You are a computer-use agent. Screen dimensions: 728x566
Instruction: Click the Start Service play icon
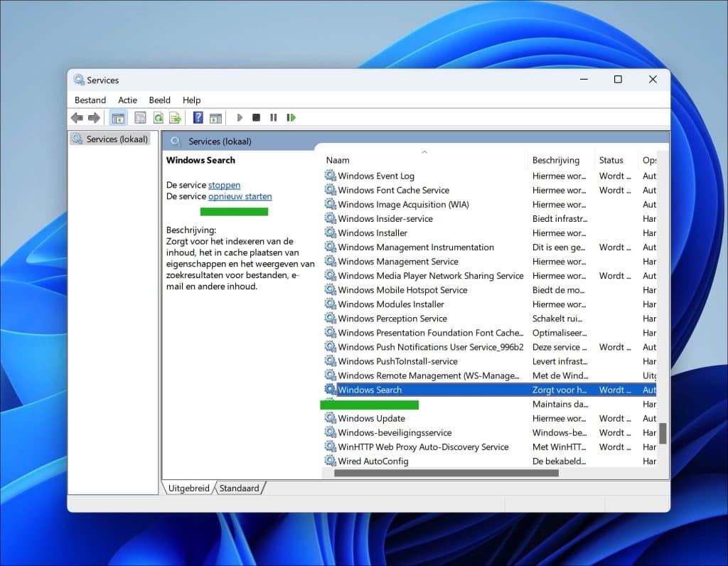coord(240,118)
